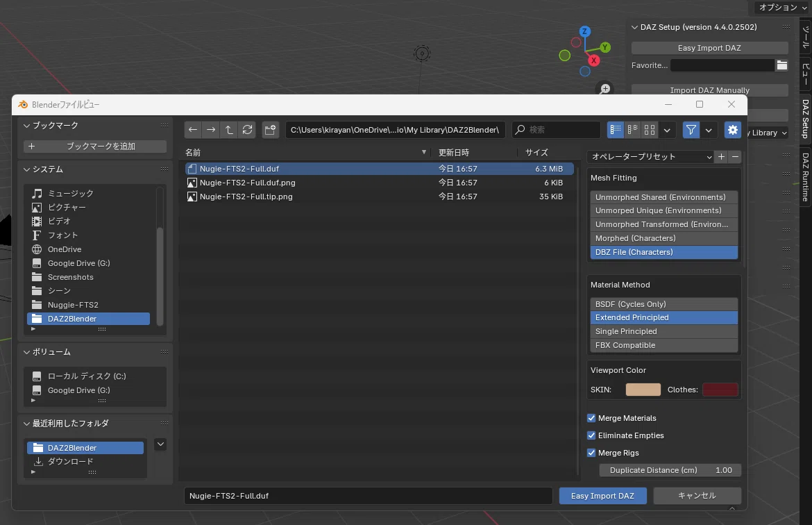Image resolution: width=812 pixels, height=525 pixels.
Task: Select Unmorphed Shared (Environments) mesh fitting
Action: pos(664,197)
